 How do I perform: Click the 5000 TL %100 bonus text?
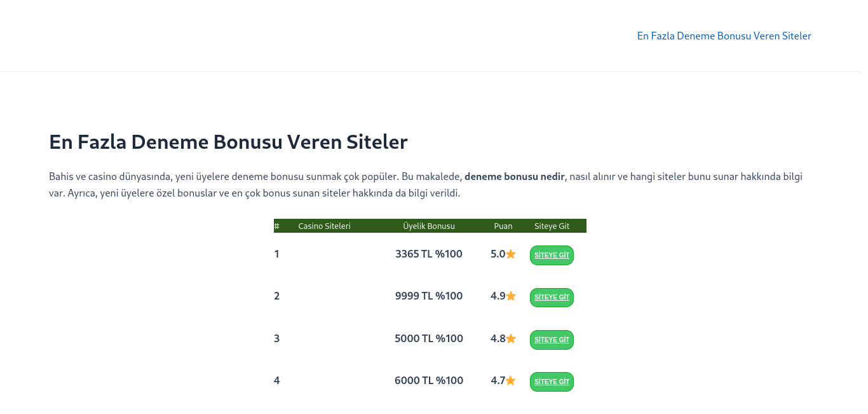click(x=429, y=339)
